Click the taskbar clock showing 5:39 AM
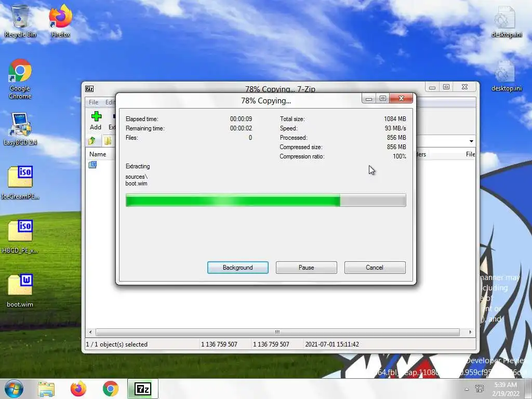The image size is (532, 399). (506, 389)
